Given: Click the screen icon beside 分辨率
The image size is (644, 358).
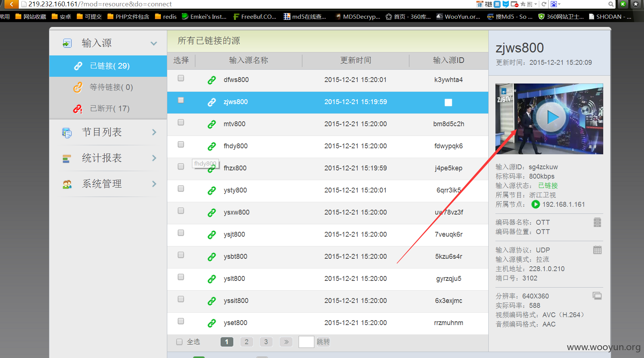Looking at the screenshot, I should point(597,296).
